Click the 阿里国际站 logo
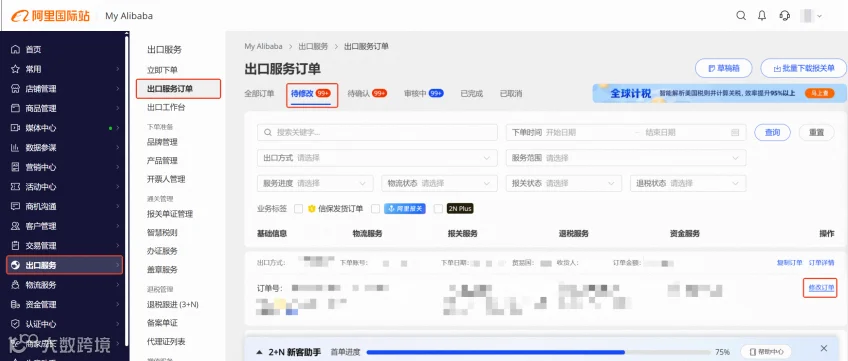Image resolution: width=848 pixels, height=361 pixels. [50, 16]
